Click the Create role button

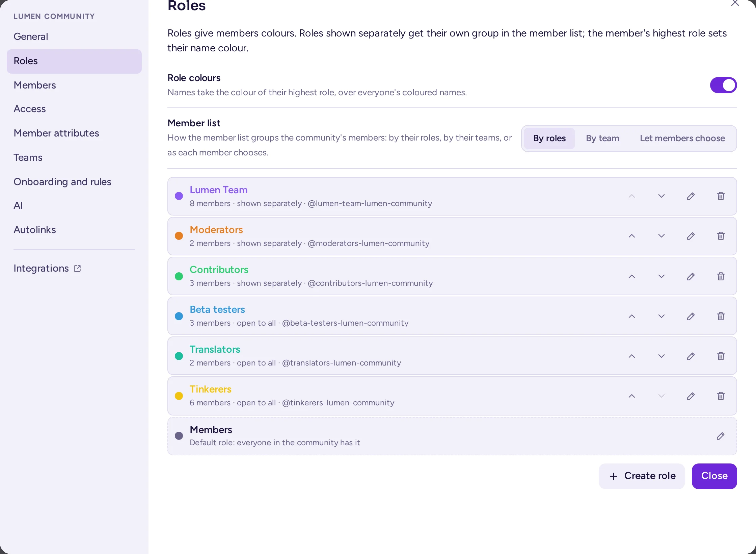click(x=642, y=476)
